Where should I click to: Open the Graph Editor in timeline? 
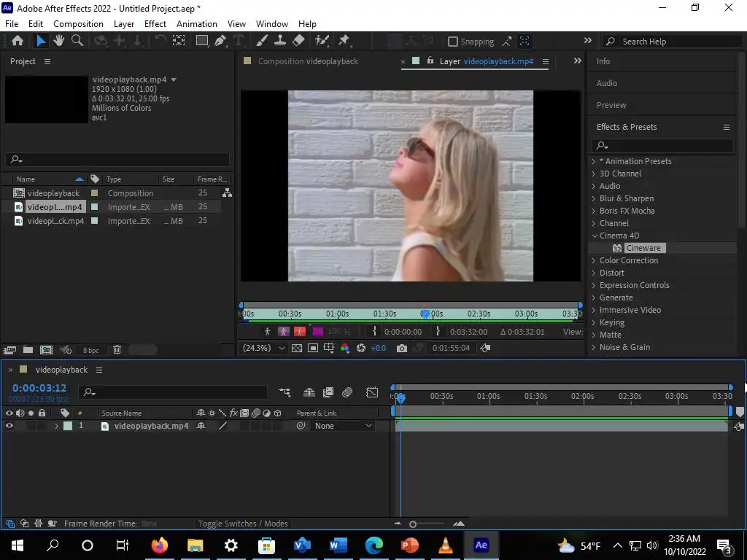tap(371, 392)
